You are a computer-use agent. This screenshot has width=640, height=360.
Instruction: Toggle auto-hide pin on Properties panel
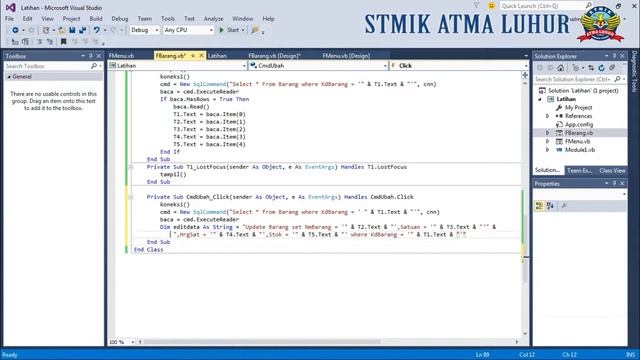coord(614,184)
